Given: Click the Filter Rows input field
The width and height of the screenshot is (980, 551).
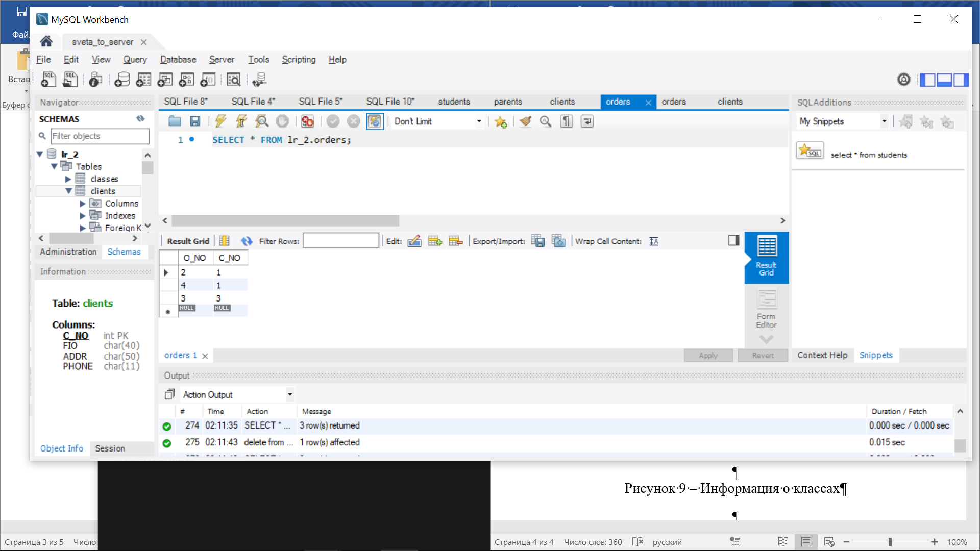Looking at the screenshot, I should 341,241.
